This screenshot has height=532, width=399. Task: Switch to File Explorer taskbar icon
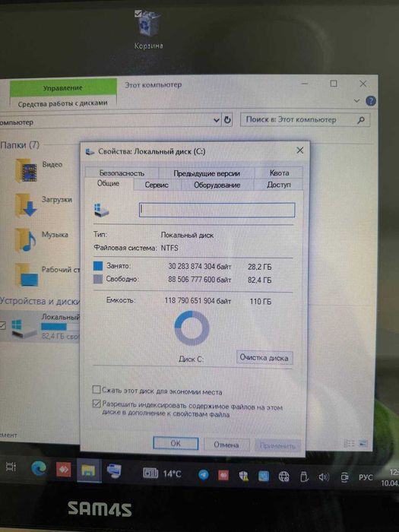[x=88, y=470]
